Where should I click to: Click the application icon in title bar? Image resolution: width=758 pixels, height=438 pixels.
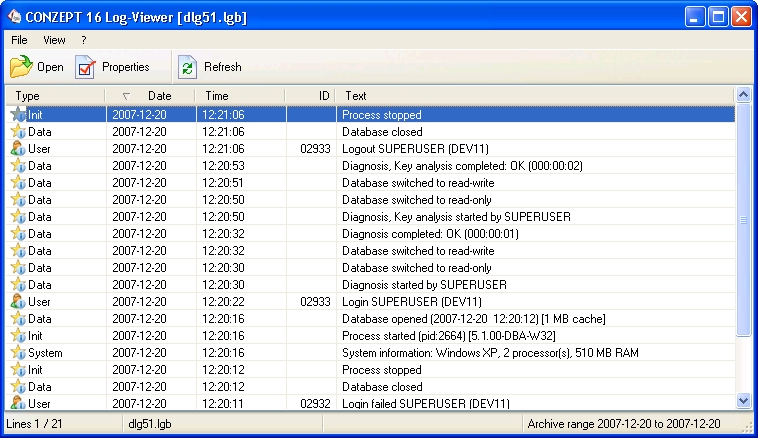[x=15, y=17]
